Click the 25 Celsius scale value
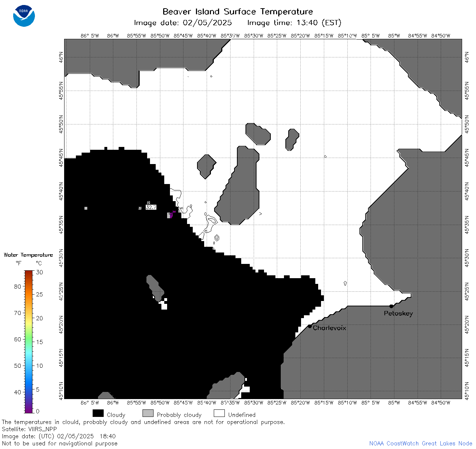 click(x=40, y=294)
